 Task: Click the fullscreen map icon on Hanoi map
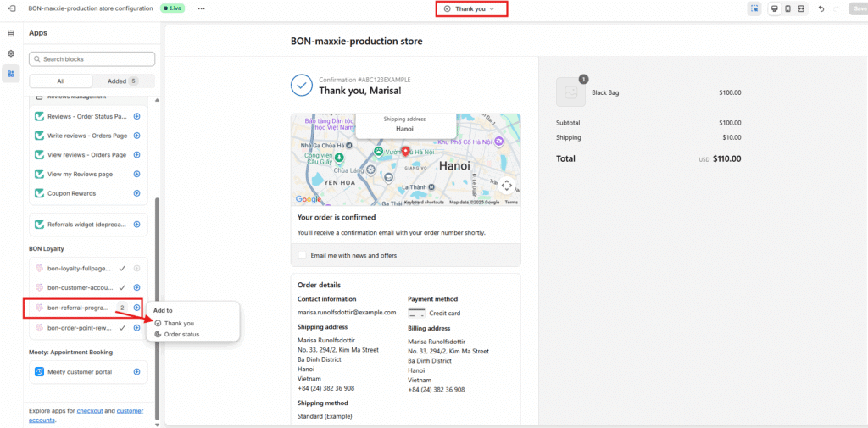(506, 185)
